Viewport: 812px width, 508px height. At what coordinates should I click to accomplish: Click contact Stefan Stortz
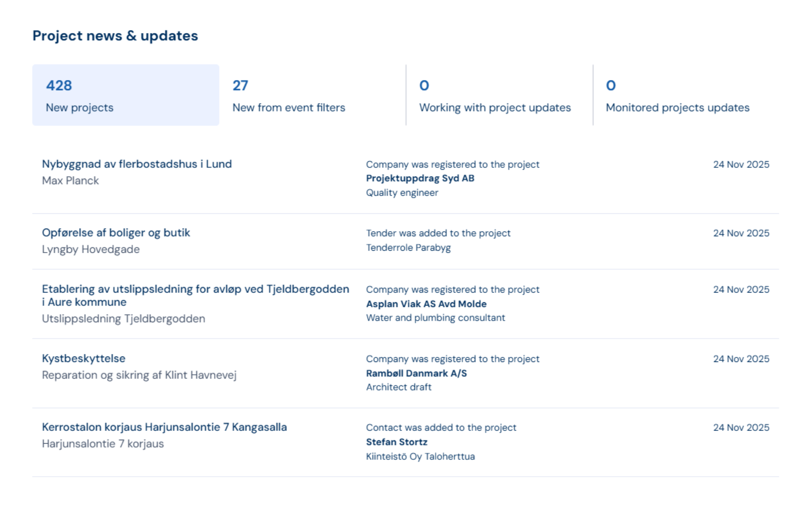396,442
